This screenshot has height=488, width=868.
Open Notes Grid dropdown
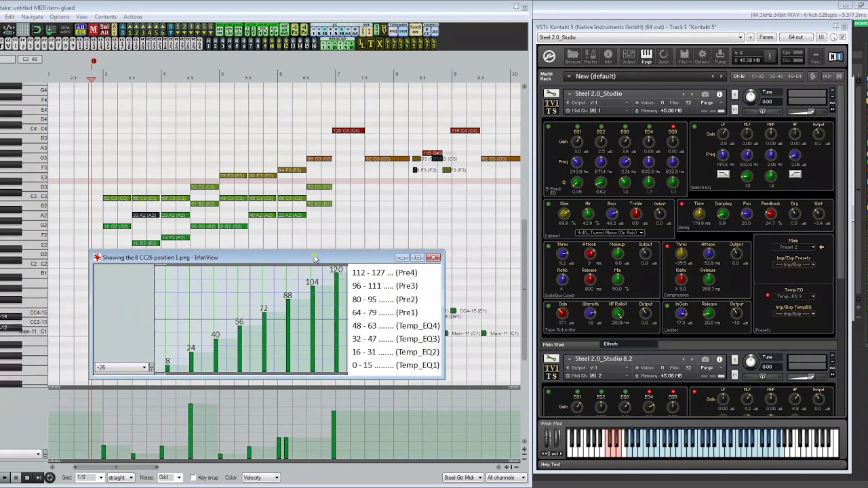tap(170, 478)
